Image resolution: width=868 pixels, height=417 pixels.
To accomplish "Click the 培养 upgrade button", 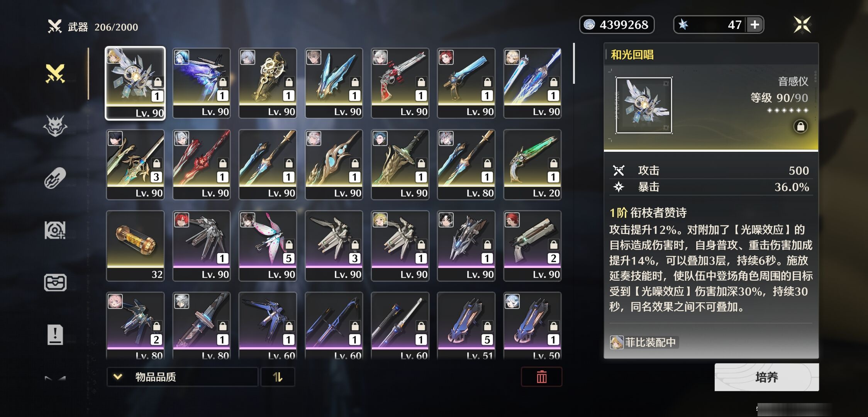I will point(766,377).
